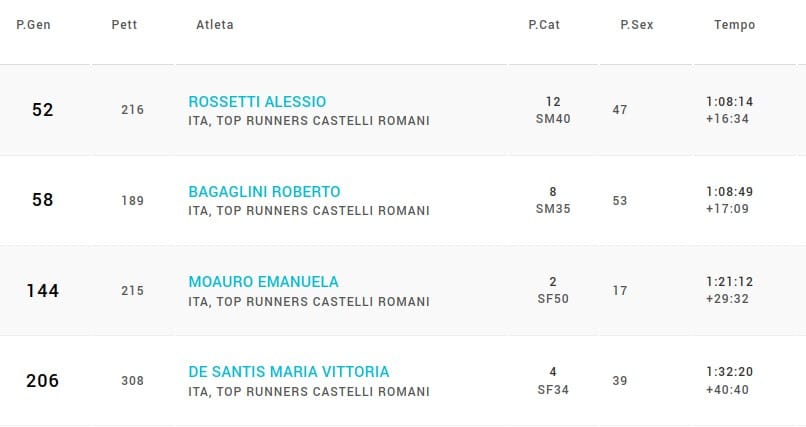
Task: Click finish time 1:08:49
Action: click(729, 192)
